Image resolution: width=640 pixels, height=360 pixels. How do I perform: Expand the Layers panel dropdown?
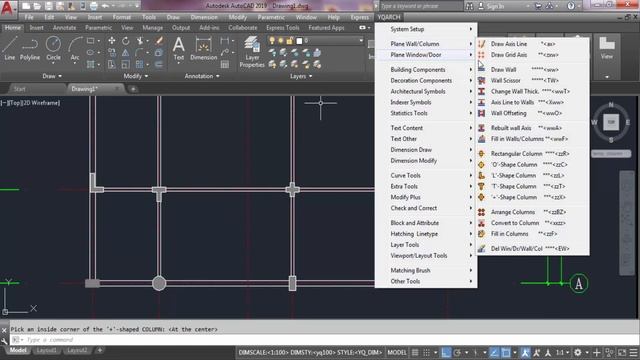point(301,76)
